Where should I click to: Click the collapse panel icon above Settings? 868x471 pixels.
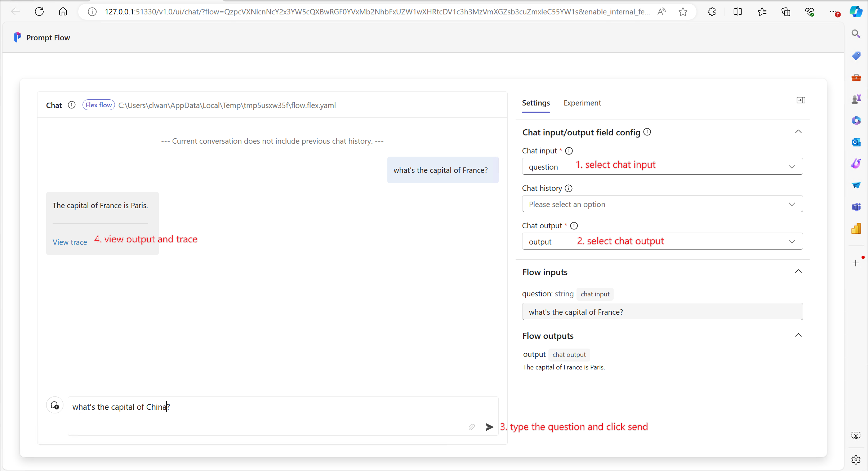tap(801, 100)
